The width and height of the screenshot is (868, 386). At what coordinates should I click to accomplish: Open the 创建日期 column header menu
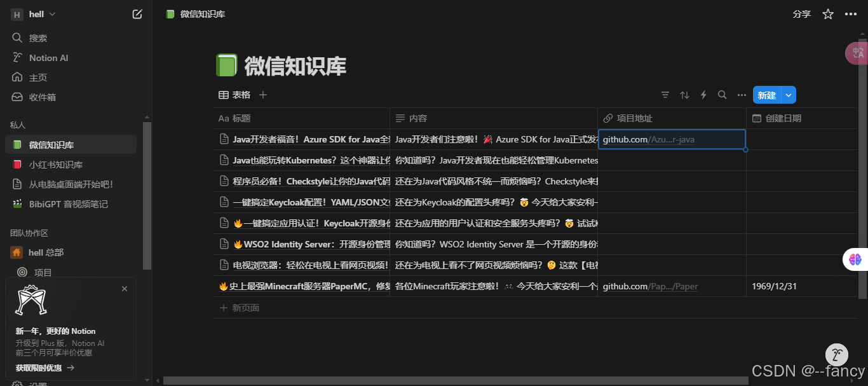point(802,118)
